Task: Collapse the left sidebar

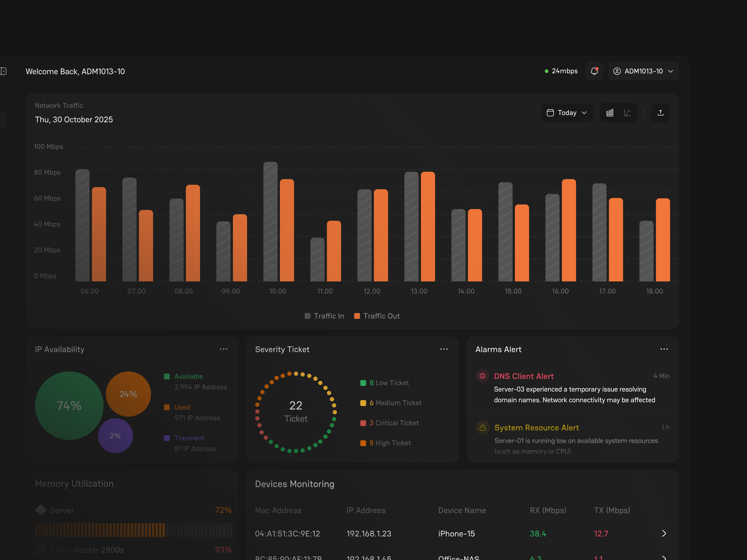Action: click(3, 71)
